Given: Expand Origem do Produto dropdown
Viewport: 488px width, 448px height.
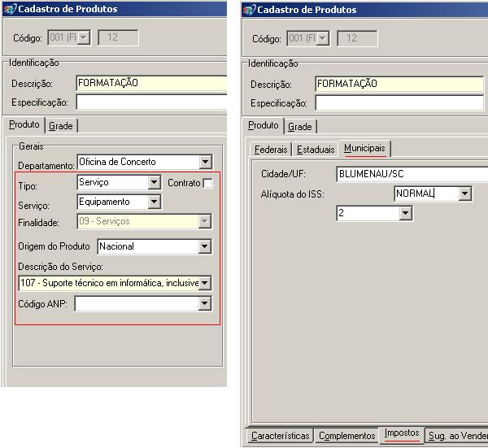Looking at the screenshot, I should pos(205,246).
